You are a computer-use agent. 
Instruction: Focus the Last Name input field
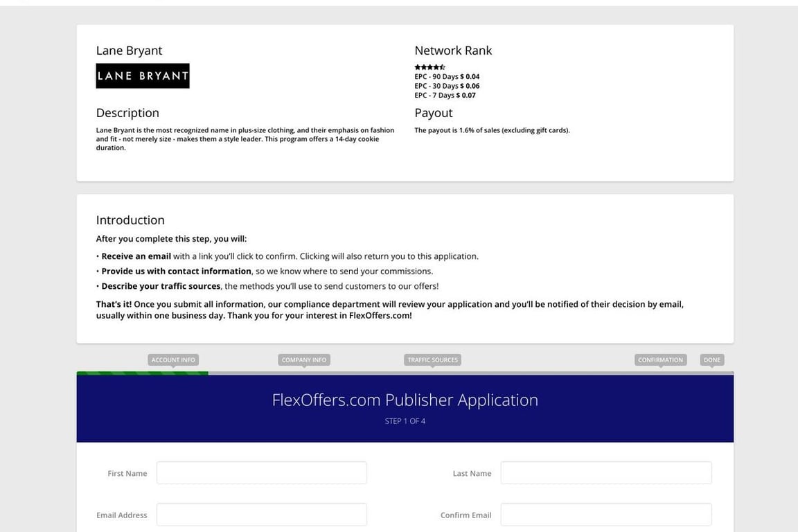[606, 473]
